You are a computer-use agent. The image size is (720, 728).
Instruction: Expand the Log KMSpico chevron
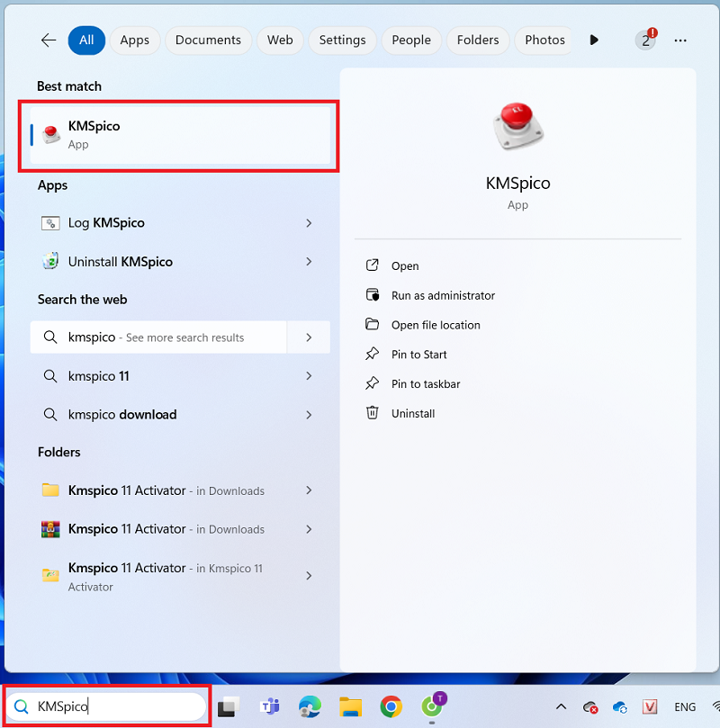(x=309, y=223)
